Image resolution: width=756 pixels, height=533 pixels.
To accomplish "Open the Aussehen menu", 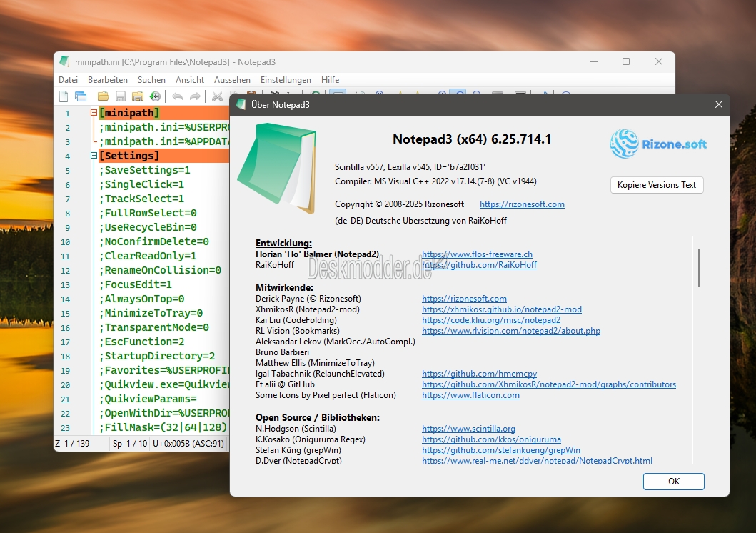I will pos(232,79).
